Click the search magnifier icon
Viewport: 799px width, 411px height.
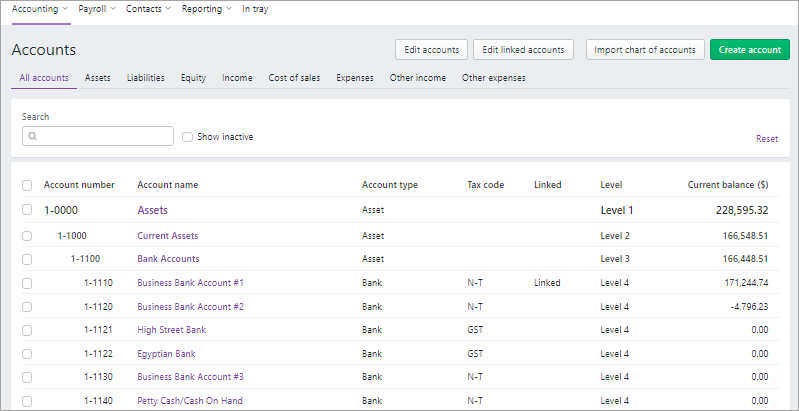tap(33, 137)
